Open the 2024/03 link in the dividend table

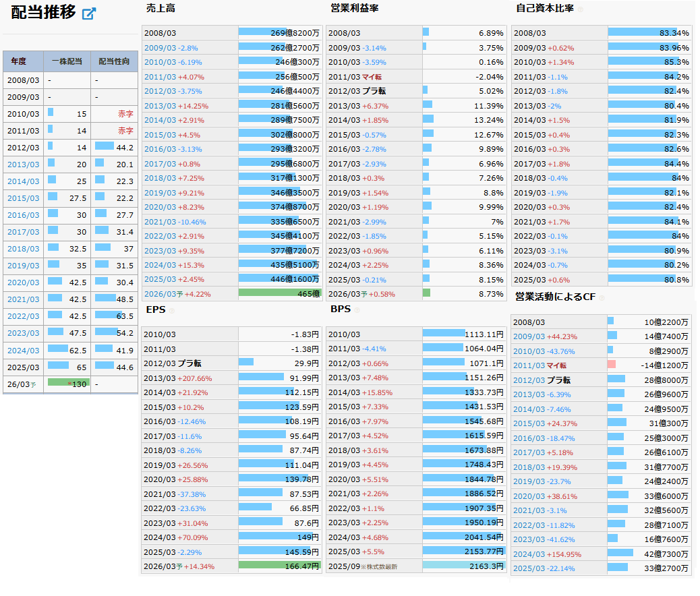(23, 351)
